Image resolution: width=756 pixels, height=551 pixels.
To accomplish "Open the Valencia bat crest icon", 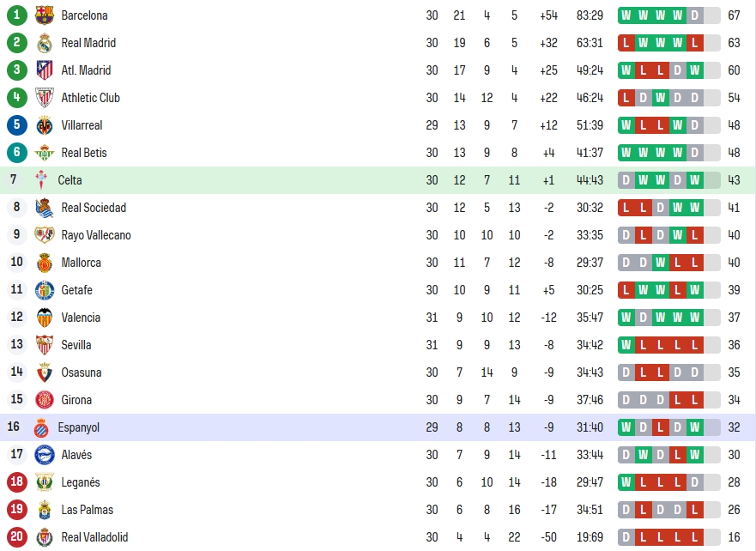I will pos(45,318).
